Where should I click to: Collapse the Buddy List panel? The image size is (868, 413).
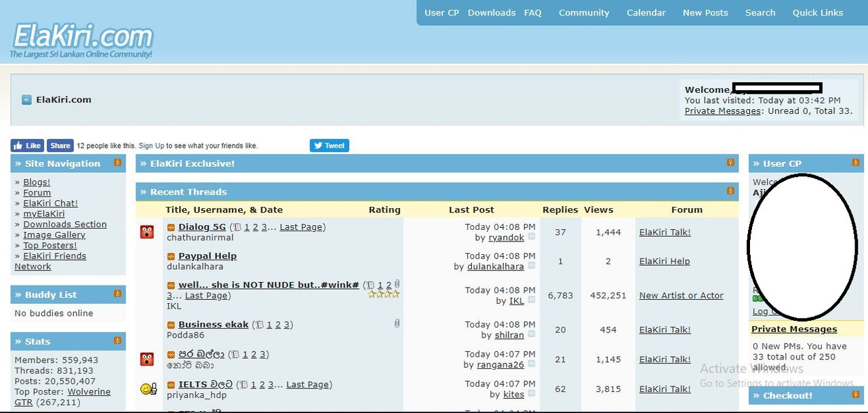tap(117, 294)
